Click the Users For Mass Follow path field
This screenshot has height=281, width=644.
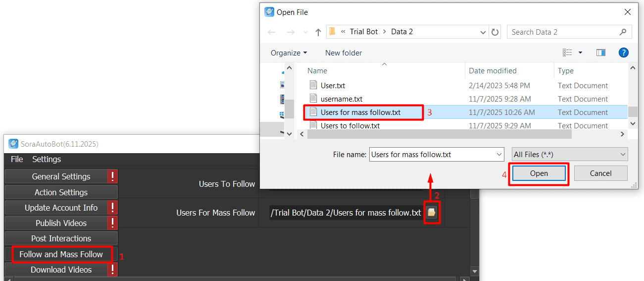coord(346,213)
